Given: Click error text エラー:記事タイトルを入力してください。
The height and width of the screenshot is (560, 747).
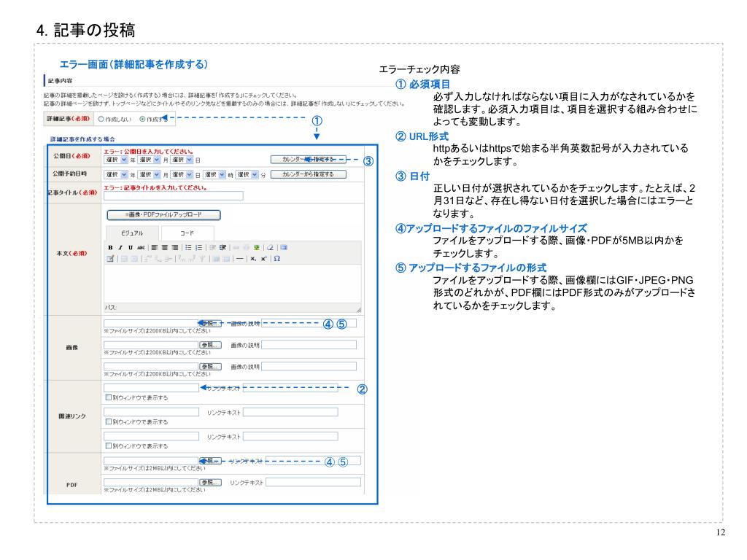Looking at the screenshot, I should [x=155, y=187].
